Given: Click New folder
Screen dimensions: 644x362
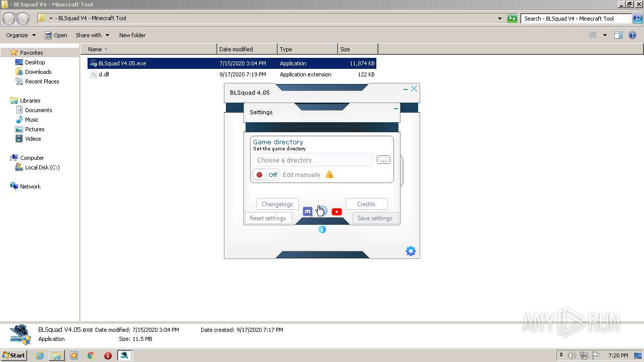Looking at the screenshot, I should [x=132, y=35].
